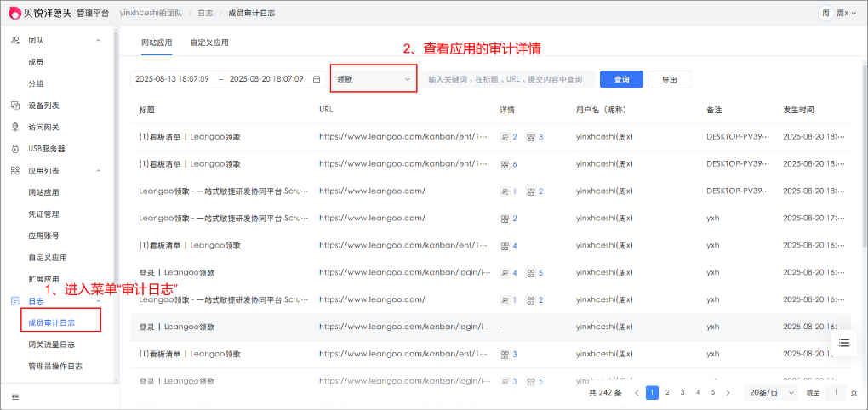The image size is (868, 410).
Task: Switch to 网站应用 tab
Action: (157, 43)
